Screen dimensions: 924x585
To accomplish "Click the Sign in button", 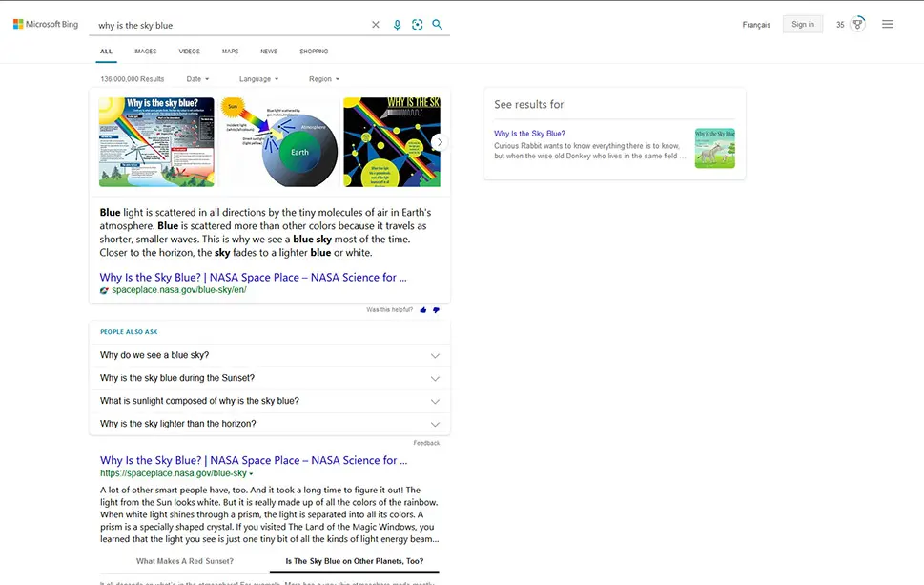I will [x=803, y=24].
